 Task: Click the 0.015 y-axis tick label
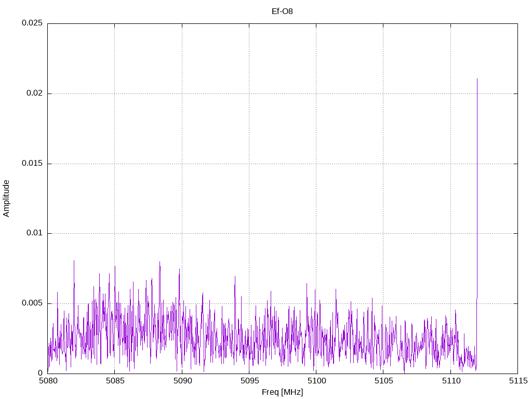click(x=32, y=163)
